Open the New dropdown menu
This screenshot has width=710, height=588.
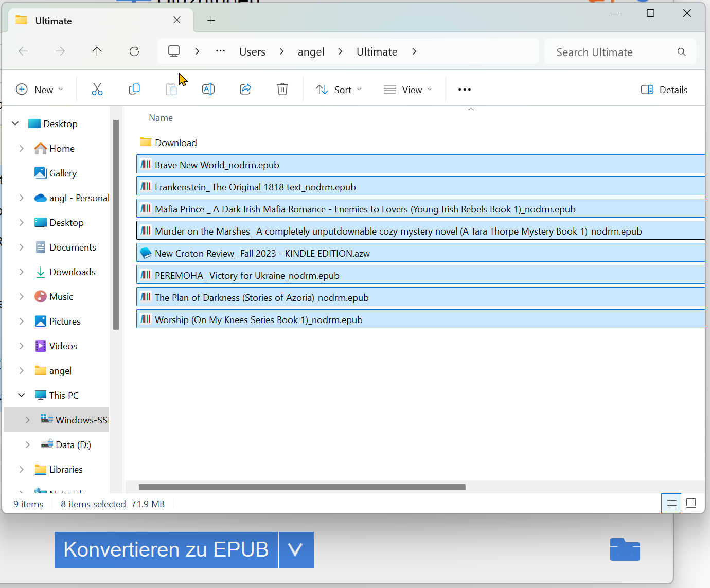pos(40,90)
